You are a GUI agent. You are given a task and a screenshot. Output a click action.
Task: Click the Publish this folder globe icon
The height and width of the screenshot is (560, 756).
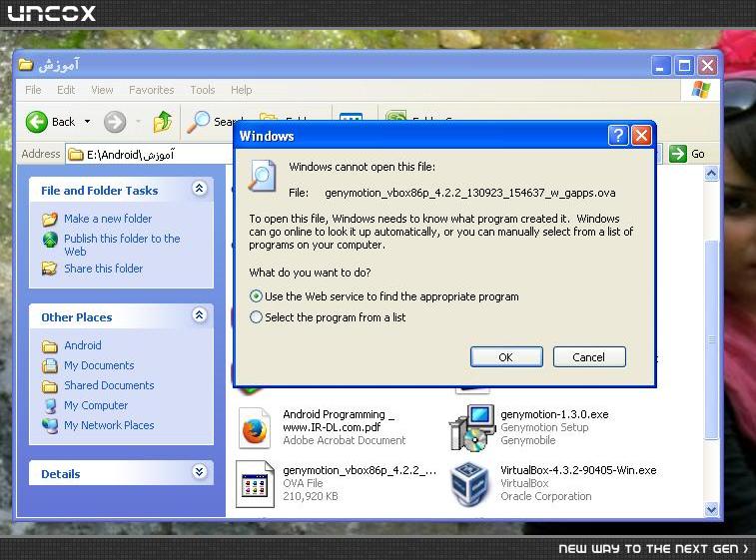coord(50,240)
